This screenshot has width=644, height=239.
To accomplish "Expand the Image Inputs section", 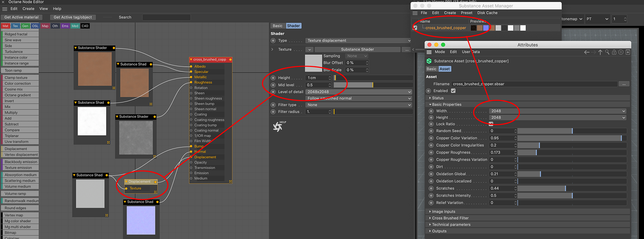I will coord(443,212).
